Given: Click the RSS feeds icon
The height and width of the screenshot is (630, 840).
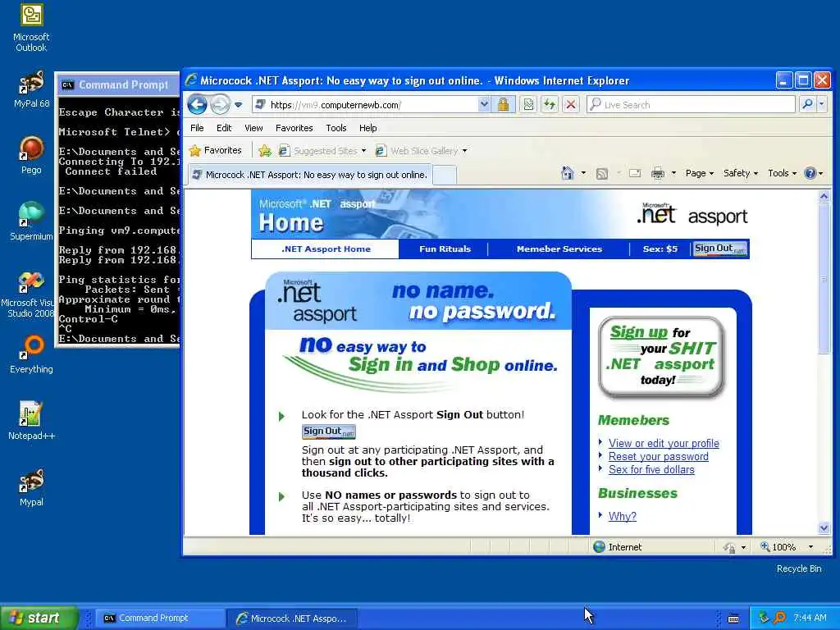Looking at the screenshot, I should [602, 173].
